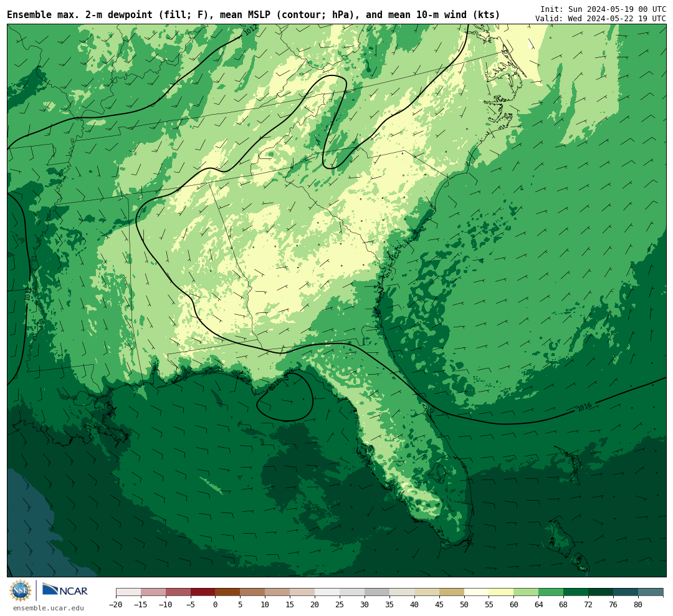Open the ensemble.ucar.edu link text

click(48, 608)
